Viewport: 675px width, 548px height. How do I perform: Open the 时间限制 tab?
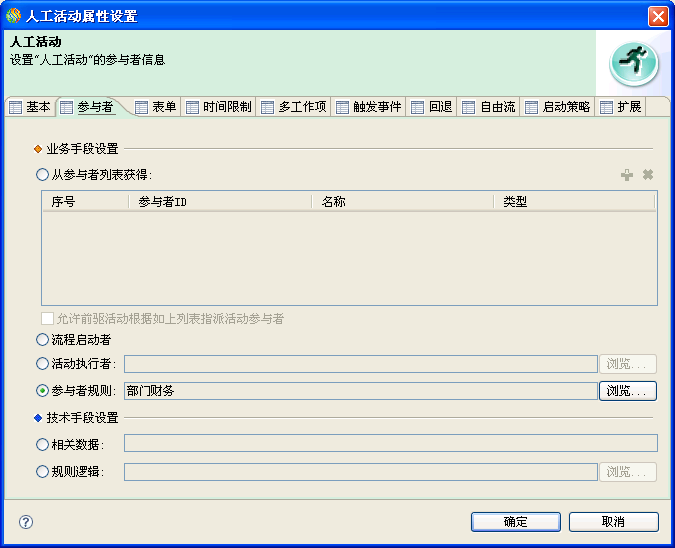218,107
